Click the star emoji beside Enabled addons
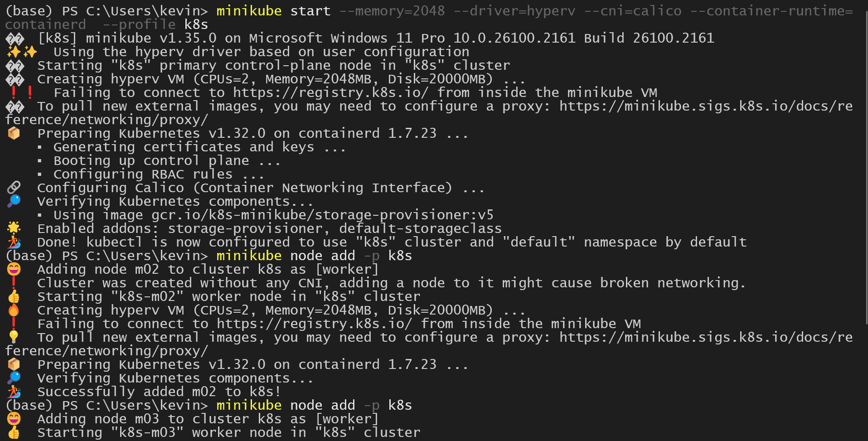Viewport: 868px width, 441px height. pos(14,228)
